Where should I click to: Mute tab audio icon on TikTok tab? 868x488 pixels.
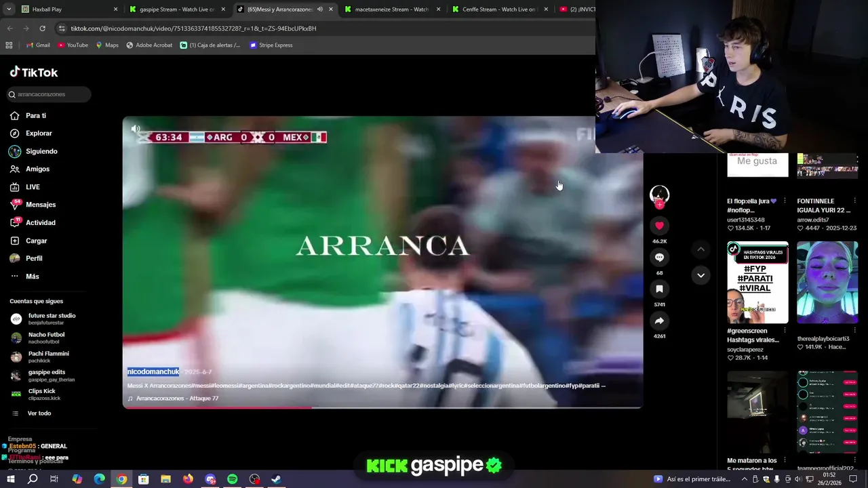tap(320, 9)
